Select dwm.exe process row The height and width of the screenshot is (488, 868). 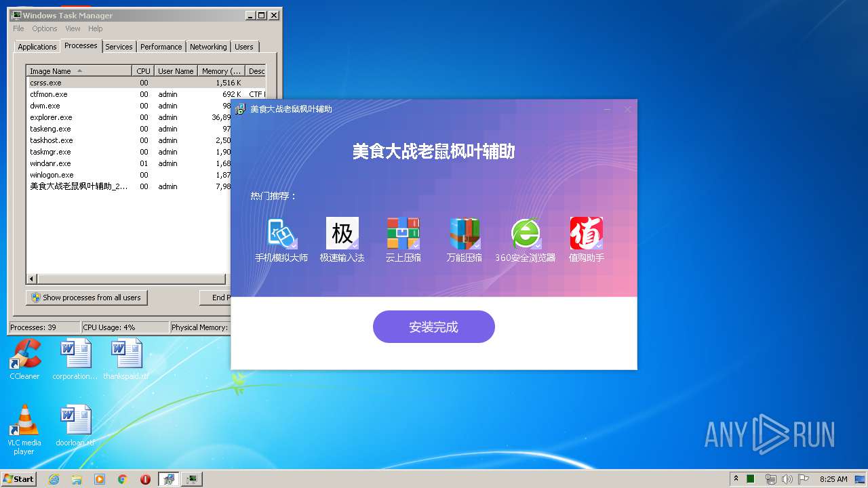point(129,106)
